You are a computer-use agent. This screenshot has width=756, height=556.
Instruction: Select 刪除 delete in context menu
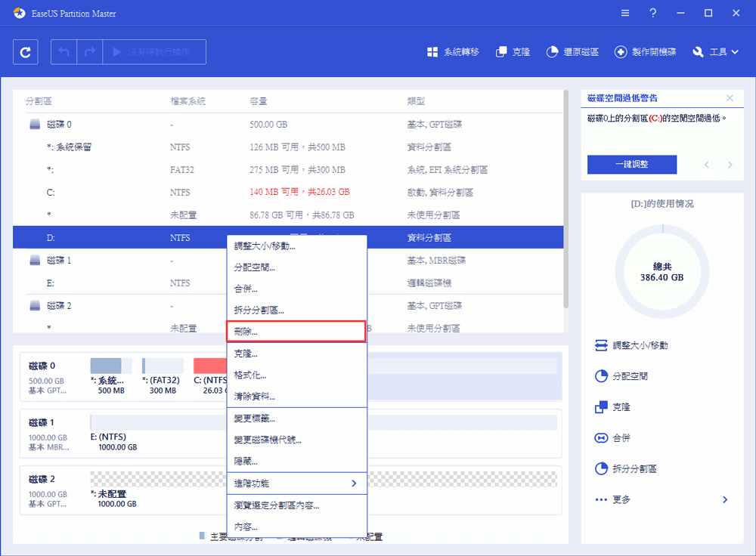(296, 332)
